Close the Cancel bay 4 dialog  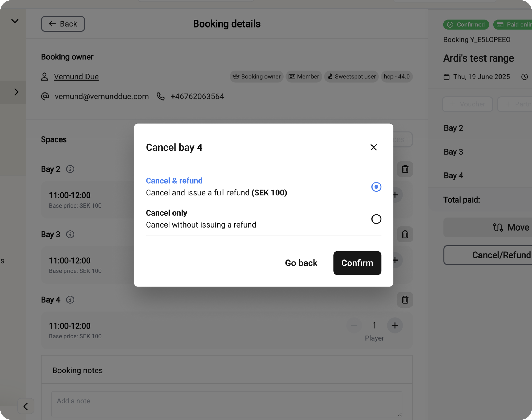373,147
